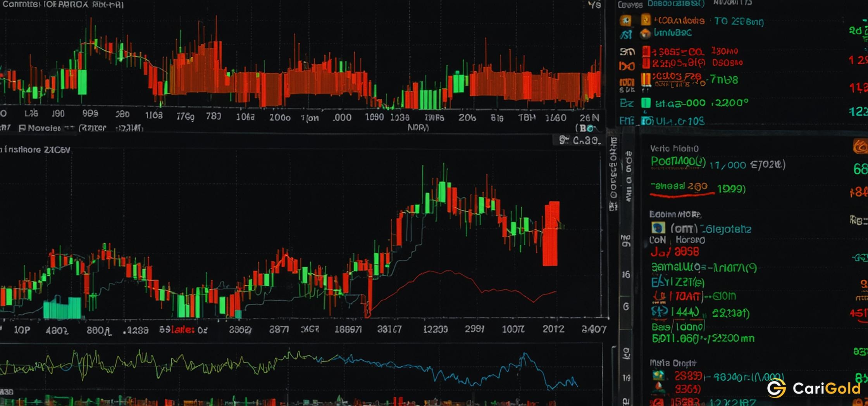This screenshot has height=406, width=868.
Task: Click the orange striped square beside "7nb8" row
Action: pyautogui.click(x=646, y=79)
